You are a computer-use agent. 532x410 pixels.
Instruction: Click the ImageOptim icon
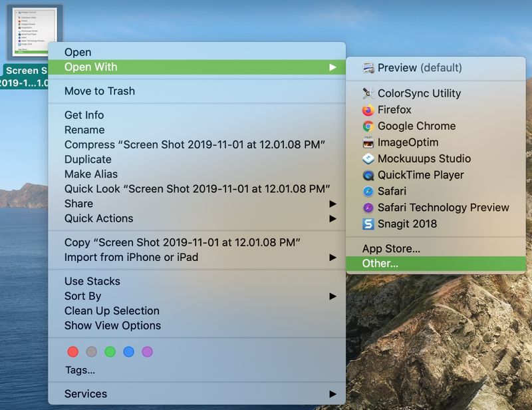(x=368, y=142)
